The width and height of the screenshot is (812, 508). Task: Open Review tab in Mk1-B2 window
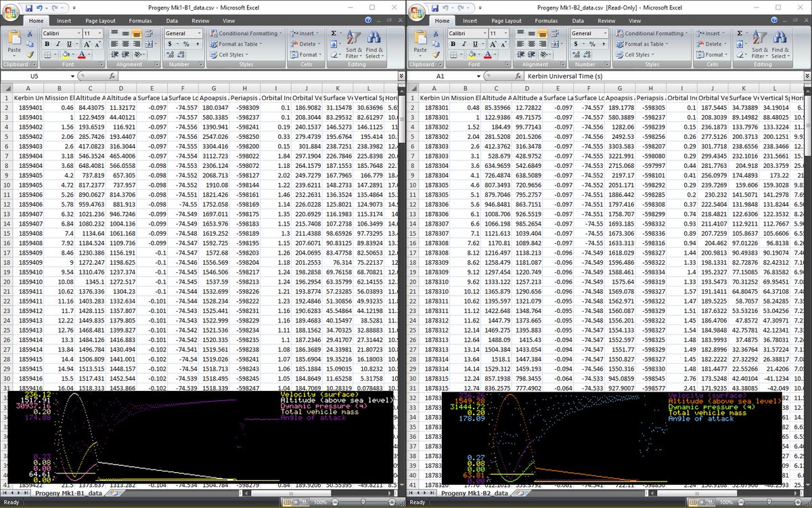606,21
